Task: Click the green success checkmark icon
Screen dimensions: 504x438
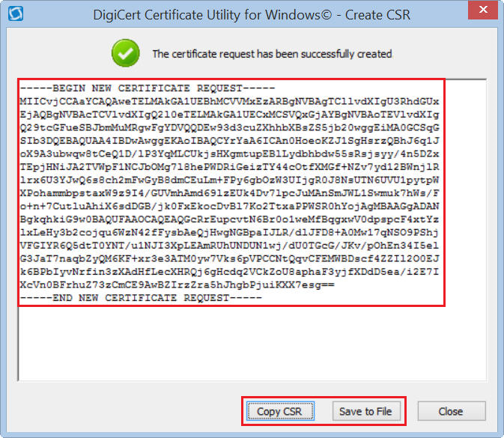Action: (125, 53)
